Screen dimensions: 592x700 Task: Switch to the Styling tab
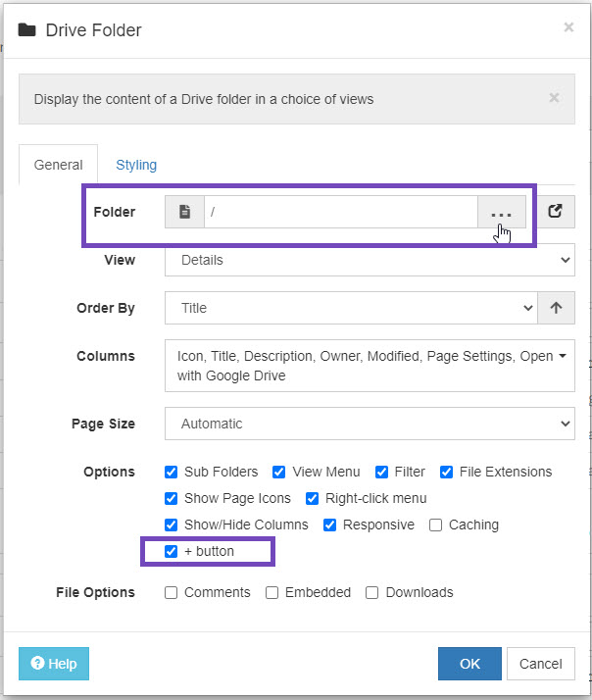click(136, 165)
